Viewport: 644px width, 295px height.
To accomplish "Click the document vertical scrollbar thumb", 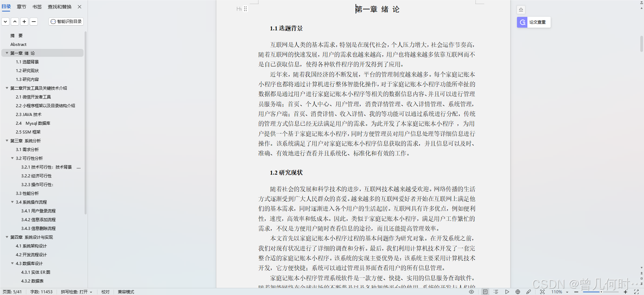I will coord(641,43).
